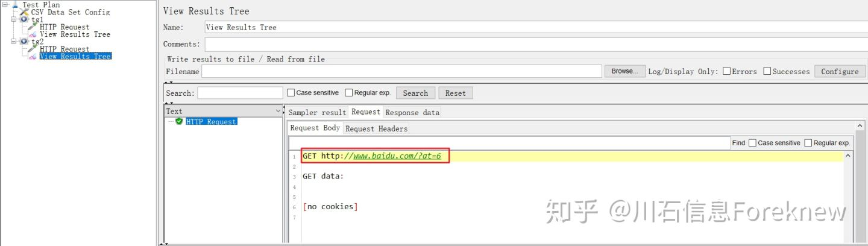Click the Configure button
The width and height of the screenshot is (868, 246).
[x=840, y=71]
